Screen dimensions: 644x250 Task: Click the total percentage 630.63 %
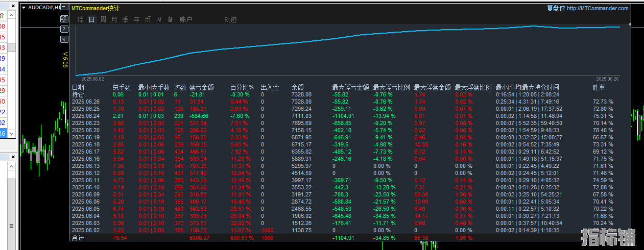[242, 238]
